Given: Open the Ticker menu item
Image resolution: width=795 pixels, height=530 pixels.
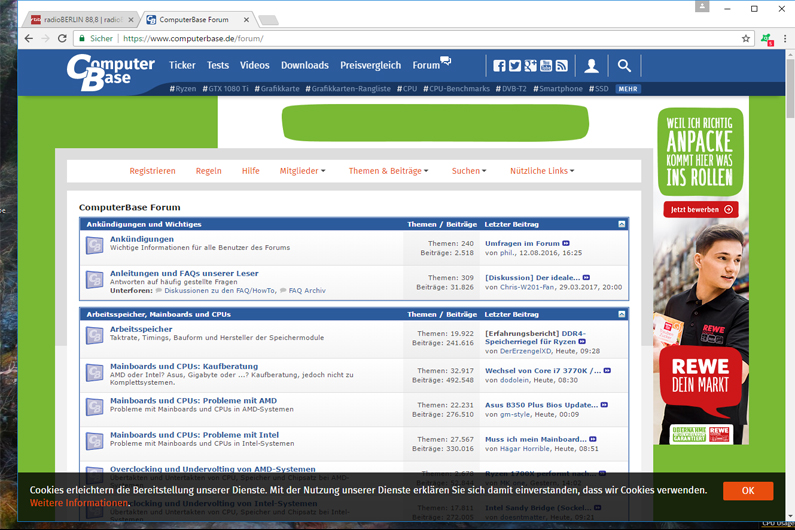Looking at the screenshot, I should [x=182, y=65].
